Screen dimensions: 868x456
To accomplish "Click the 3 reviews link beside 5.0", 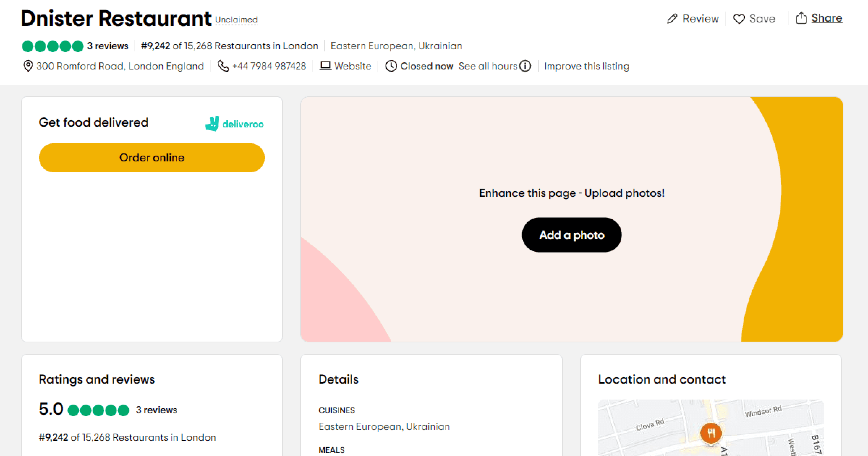I will (x=156, y=410).
